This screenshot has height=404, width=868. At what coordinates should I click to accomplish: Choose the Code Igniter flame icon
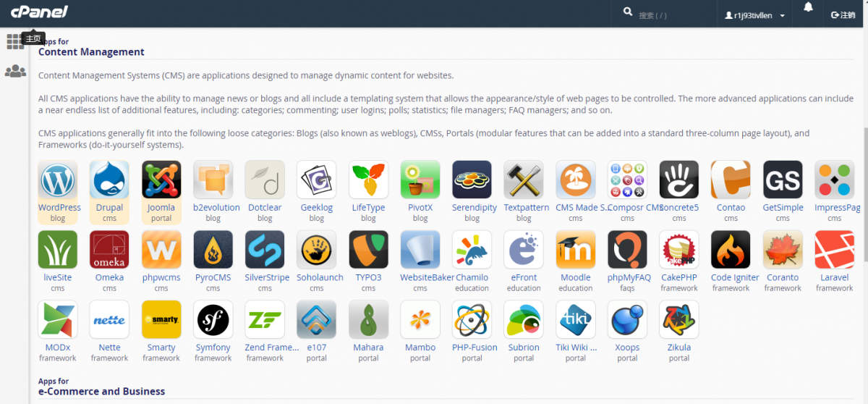coord(731,250)
